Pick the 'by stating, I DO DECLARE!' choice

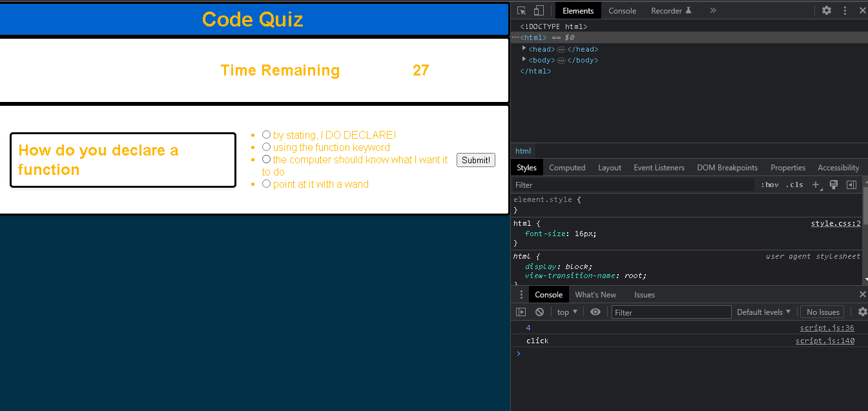[266, 134]
